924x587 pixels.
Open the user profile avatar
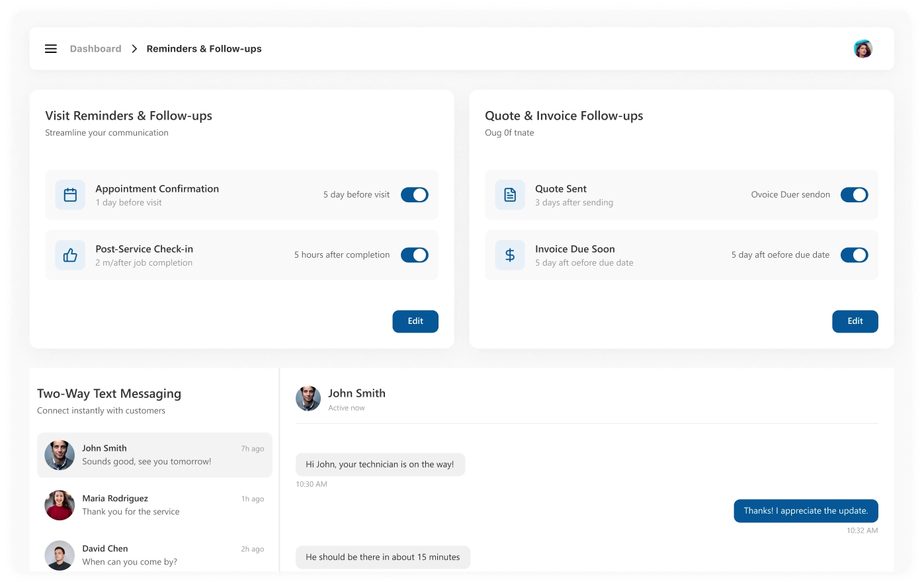pyautogui.click(x=862, y=49)
